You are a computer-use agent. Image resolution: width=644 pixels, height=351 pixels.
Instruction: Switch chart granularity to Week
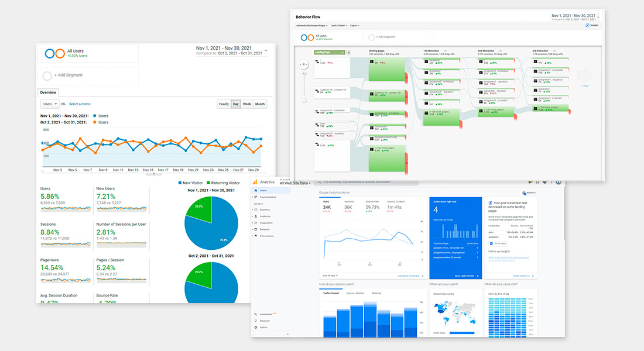tap(247, 104)
